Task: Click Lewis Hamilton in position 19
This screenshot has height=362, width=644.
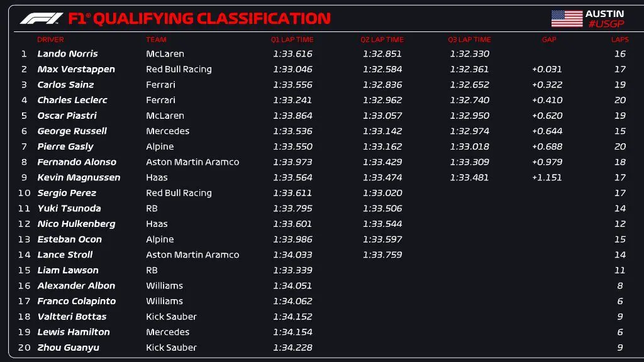Action: (x=74, y=332)
